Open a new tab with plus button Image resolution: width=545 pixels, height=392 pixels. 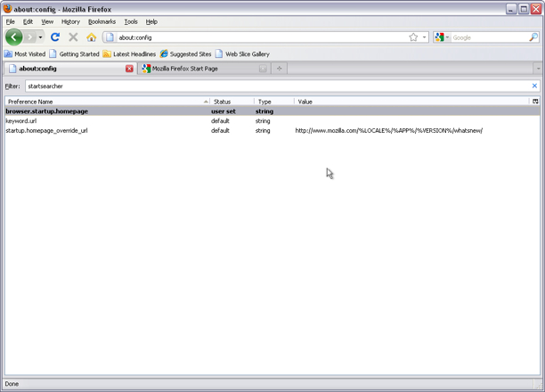[x=279, y=69]
